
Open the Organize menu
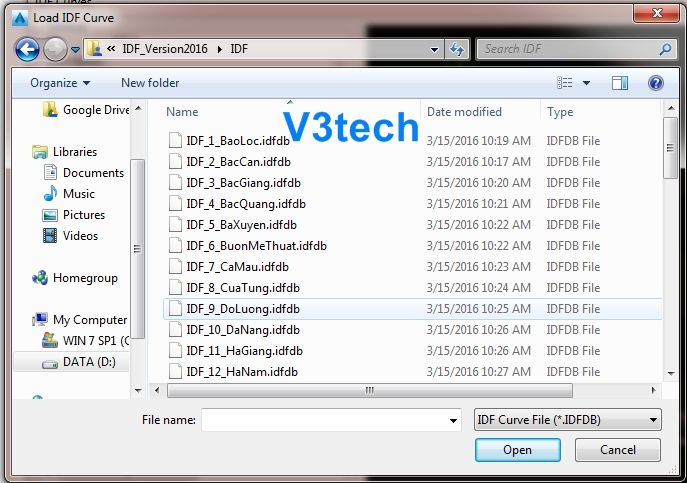click(60, 83)
